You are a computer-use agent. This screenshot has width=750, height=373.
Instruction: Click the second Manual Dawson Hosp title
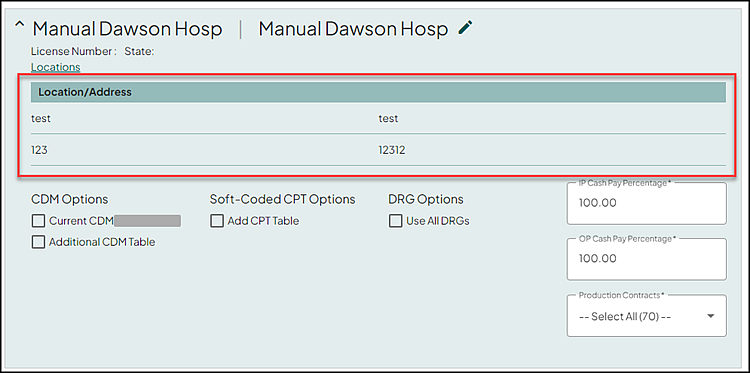(353, 29)
